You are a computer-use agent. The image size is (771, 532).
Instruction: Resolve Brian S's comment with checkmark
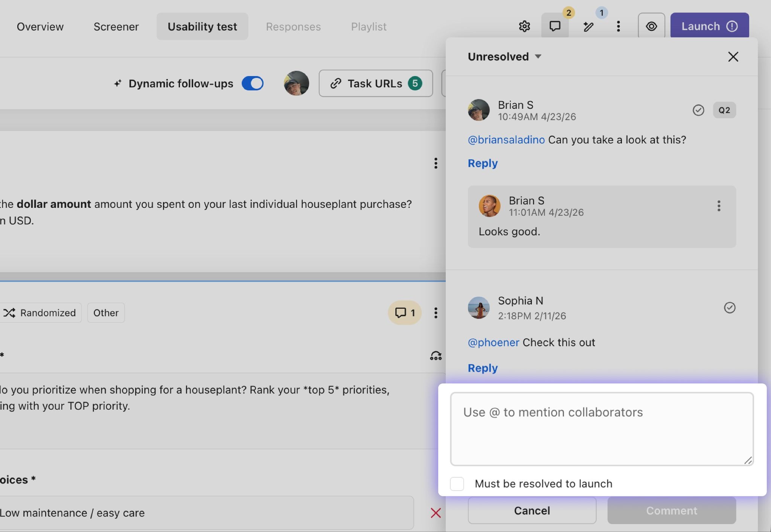click(698, 110)
